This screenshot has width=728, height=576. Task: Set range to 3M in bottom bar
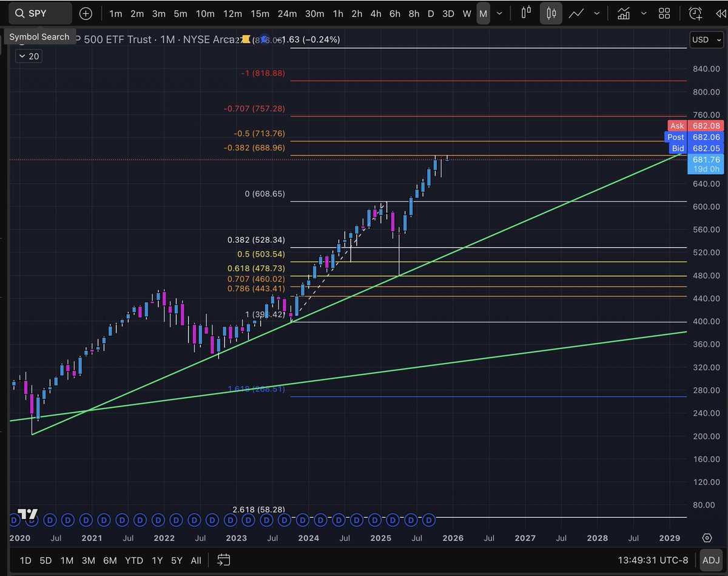(x=89, y=560)
